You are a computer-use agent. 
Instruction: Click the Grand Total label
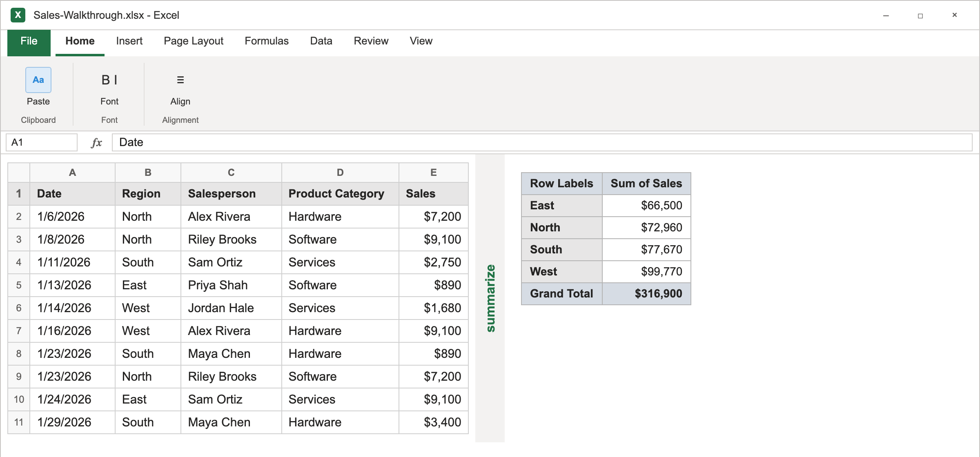coord(561,294)
